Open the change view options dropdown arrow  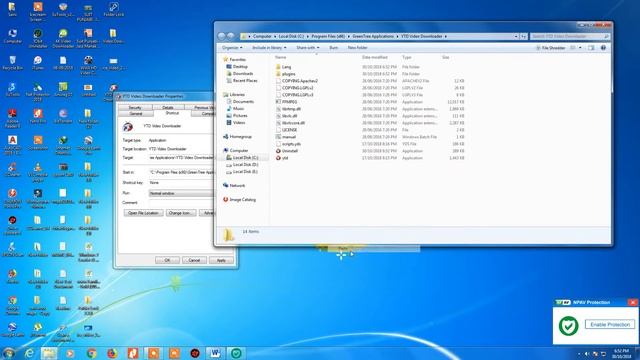click(x=580, y=48)
